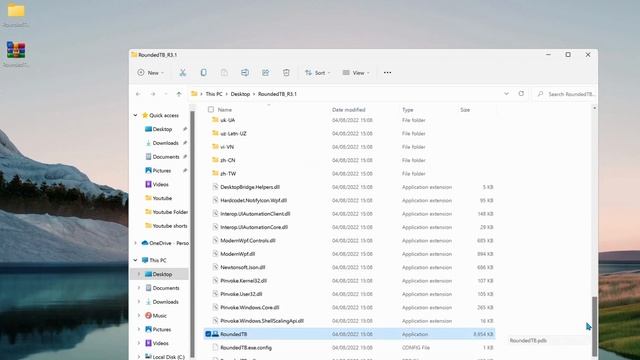Select ModernWpf.Controls.dll file
This screenshot has height=360, width=640.
point(248,241)
